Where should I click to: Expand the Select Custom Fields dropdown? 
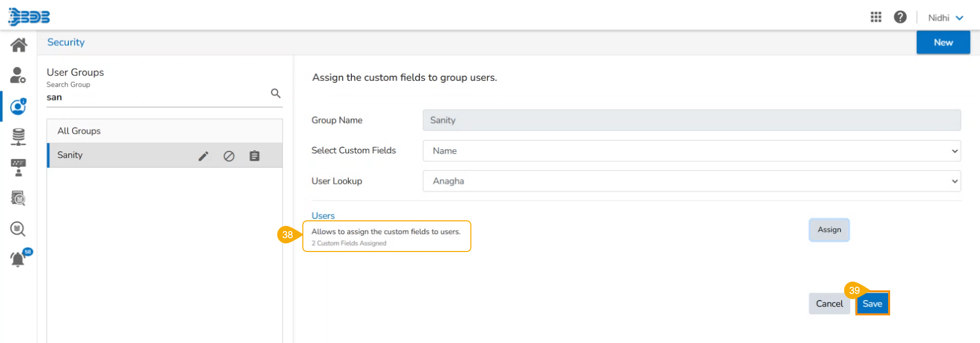pyautogui.click(x=691, y=151)
